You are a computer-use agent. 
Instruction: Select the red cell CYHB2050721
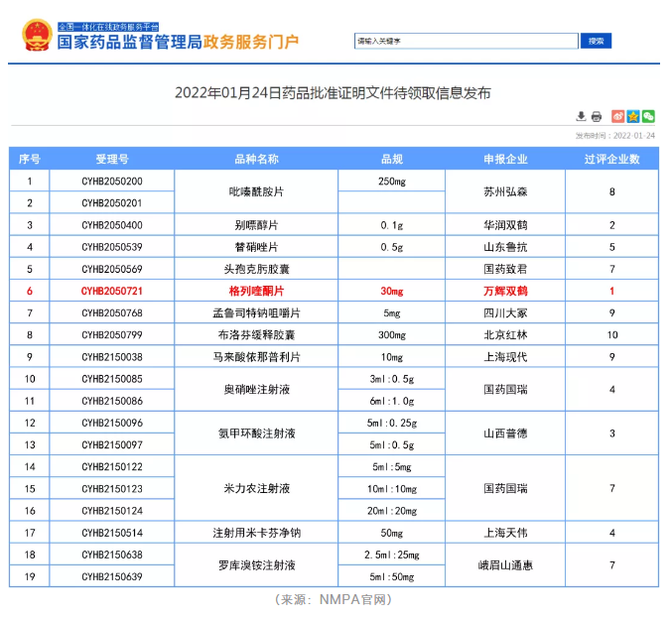112,292
